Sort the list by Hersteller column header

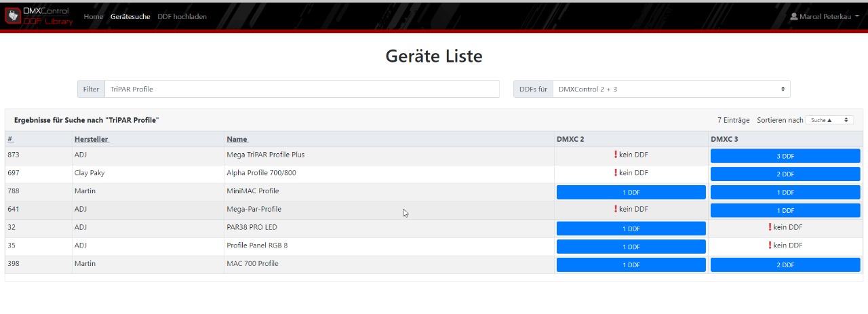(x=92, y=139)
